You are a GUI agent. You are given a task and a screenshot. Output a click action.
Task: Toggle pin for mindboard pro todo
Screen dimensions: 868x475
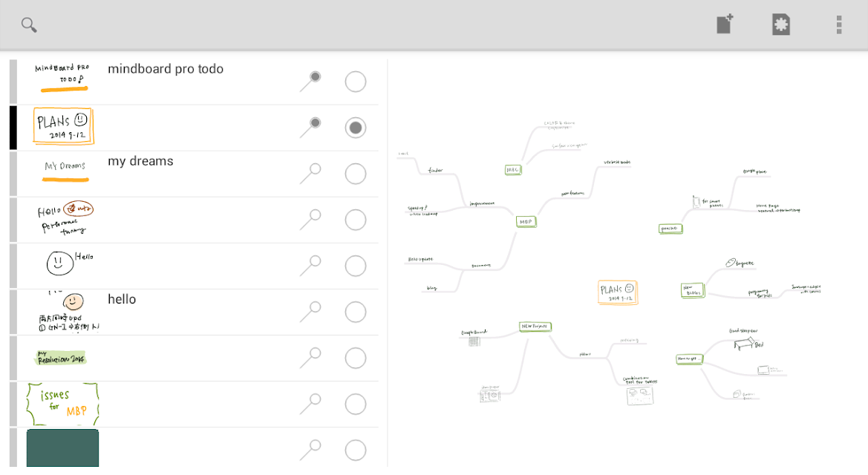coord(310,82)
